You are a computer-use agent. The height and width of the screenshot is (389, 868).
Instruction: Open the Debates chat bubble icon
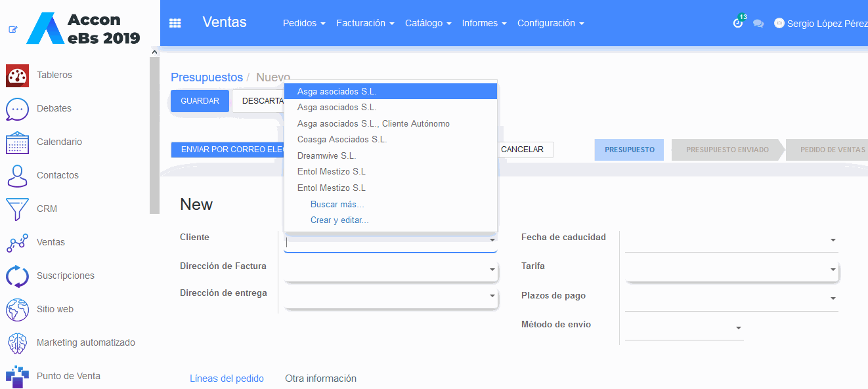17,109
